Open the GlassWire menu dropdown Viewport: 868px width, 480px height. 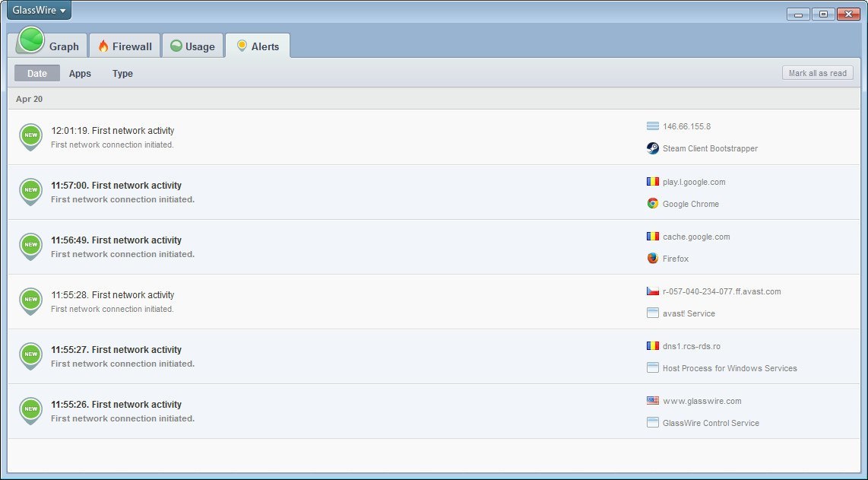coord(37,10)
